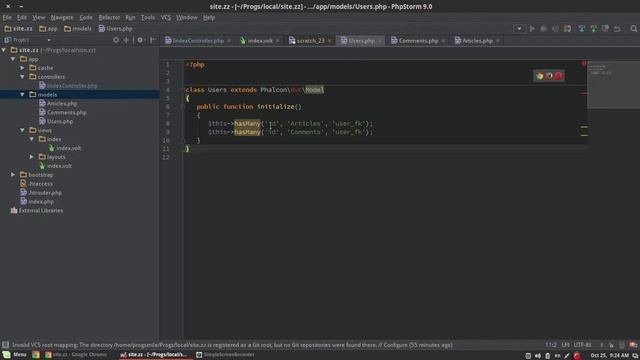Viewport: 640px width, 360px height.
Task: Click the Debug icon in the toolbar
Action: tap(543, 29)
